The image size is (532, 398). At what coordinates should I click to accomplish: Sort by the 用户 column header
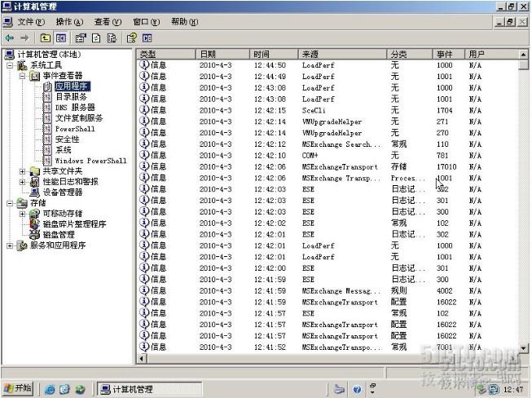[x=491, y=55]
